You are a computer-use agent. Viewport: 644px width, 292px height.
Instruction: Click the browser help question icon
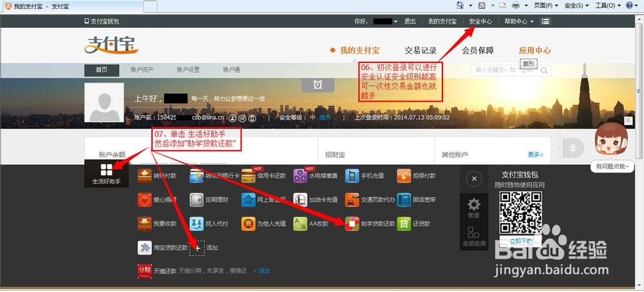click(x=629, y=5)
